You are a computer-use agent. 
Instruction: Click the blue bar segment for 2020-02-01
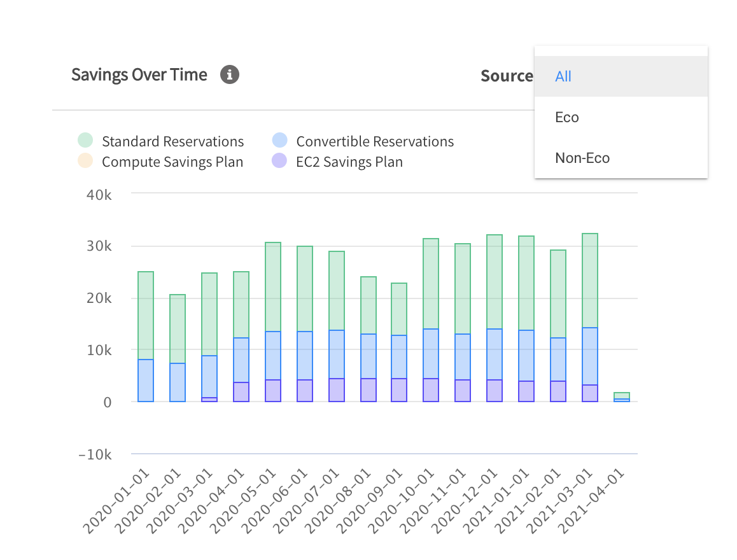pos(178,382)
